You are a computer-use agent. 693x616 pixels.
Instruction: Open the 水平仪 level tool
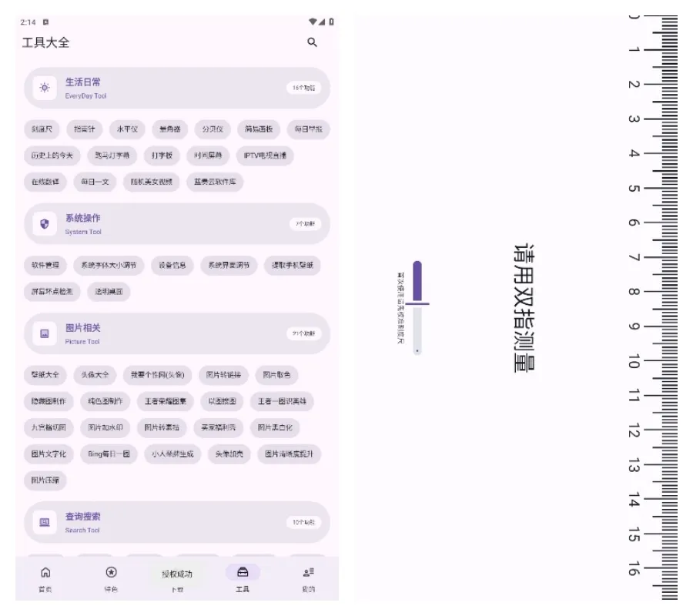[x=127, y=129]
